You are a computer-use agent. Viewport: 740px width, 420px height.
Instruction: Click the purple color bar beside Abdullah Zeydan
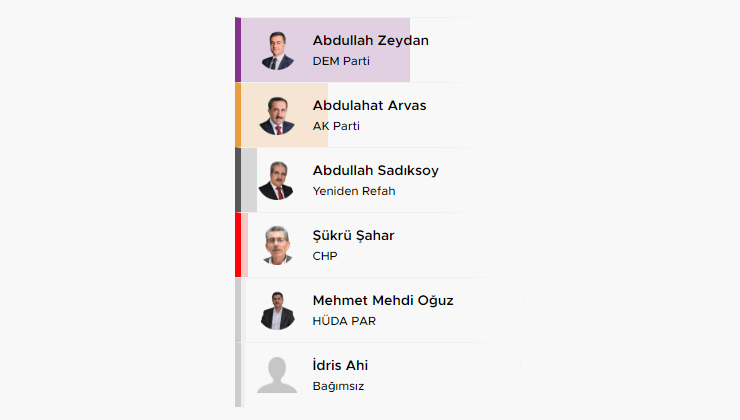(238, 50)
